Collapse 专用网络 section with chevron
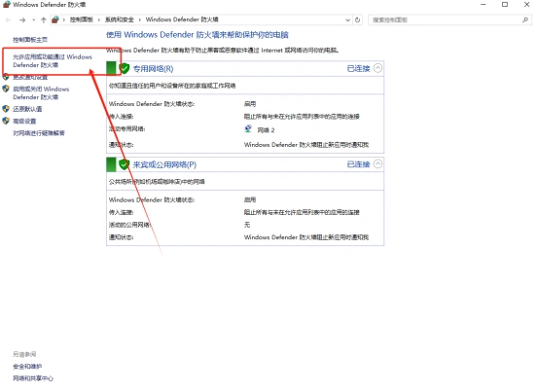Image resolution: width=538 pixels, height=392 pixels. 377,68
